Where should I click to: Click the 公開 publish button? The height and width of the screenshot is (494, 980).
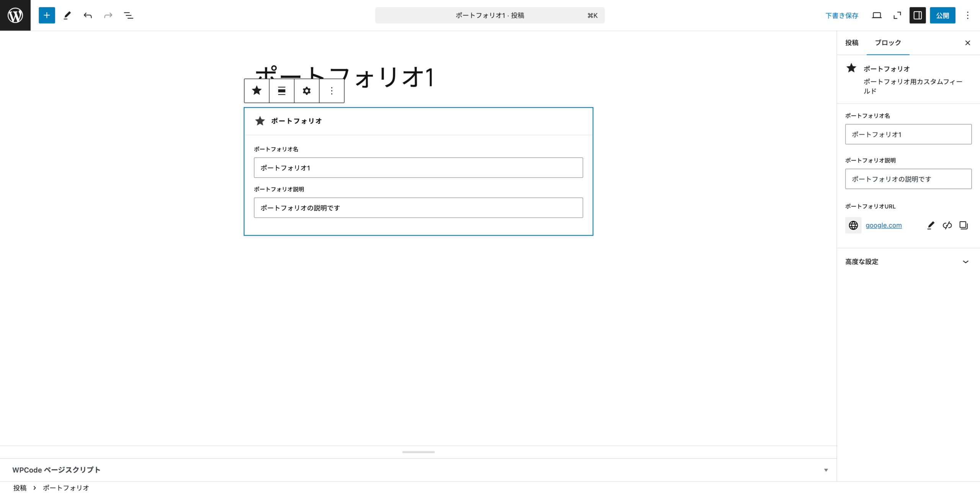click(x=942, y=15)
